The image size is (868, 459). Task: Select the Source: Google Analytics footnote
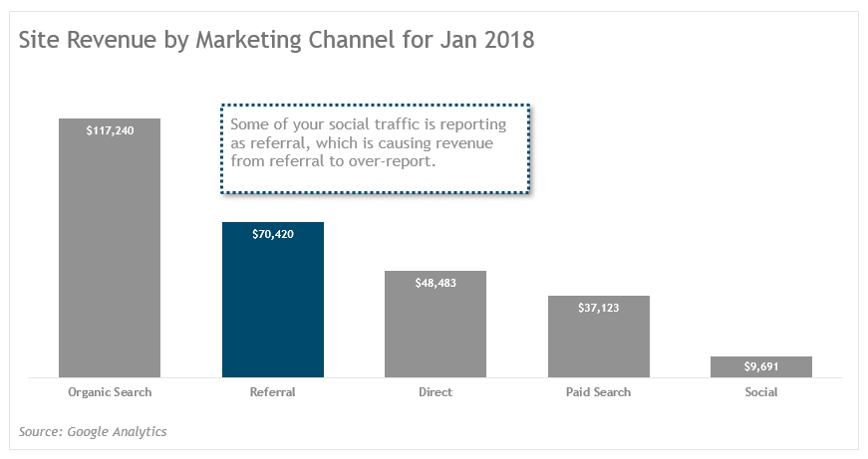coord(93,431)
